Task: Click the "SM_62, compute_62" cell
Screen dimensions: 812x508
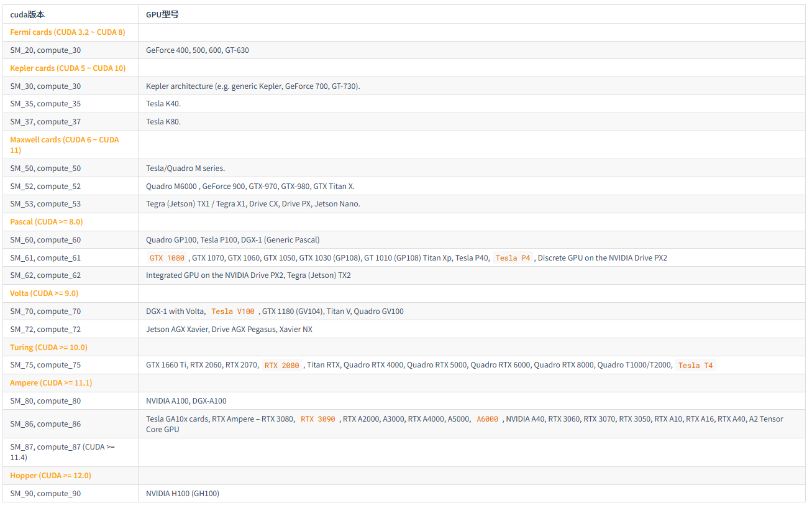Action: click(x=70, y=275)
